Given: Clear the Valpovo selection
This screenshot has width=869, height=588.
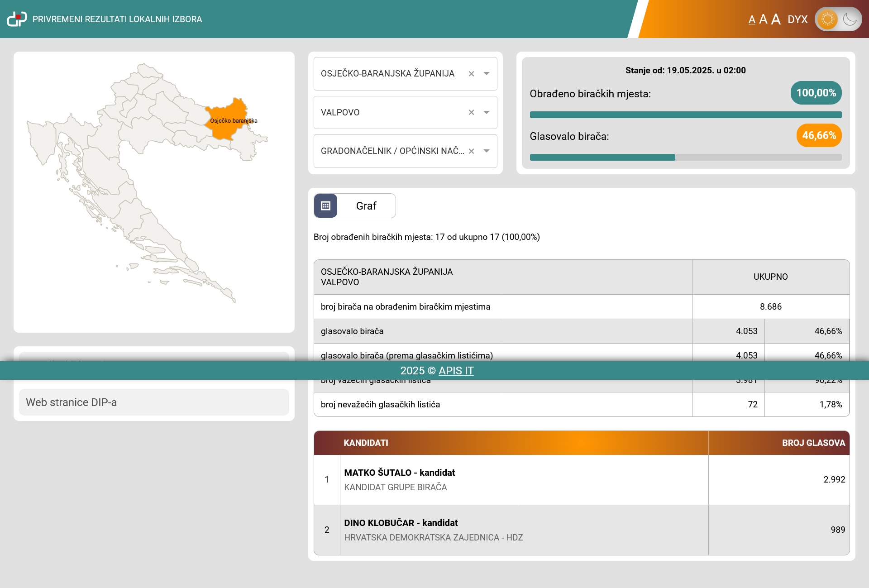Looking at the screenshot, I should click(471, 112).
